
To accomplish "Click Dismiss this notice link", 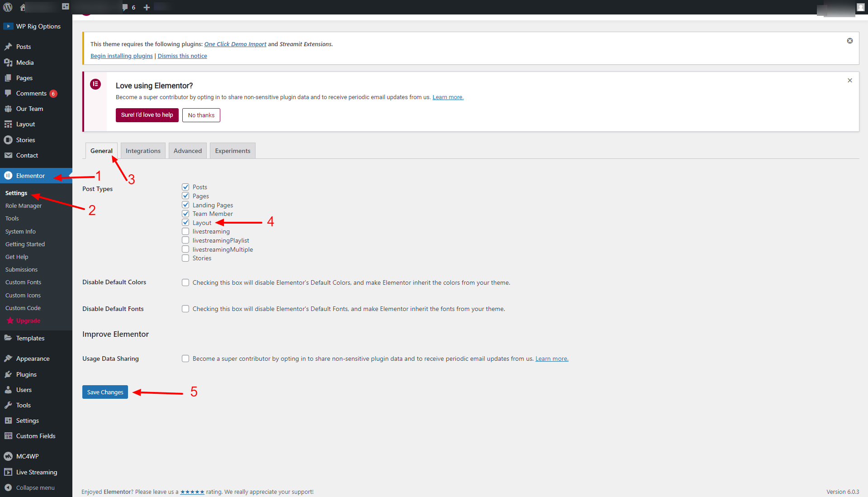I will pyautogui.click(x=182, y=56).
